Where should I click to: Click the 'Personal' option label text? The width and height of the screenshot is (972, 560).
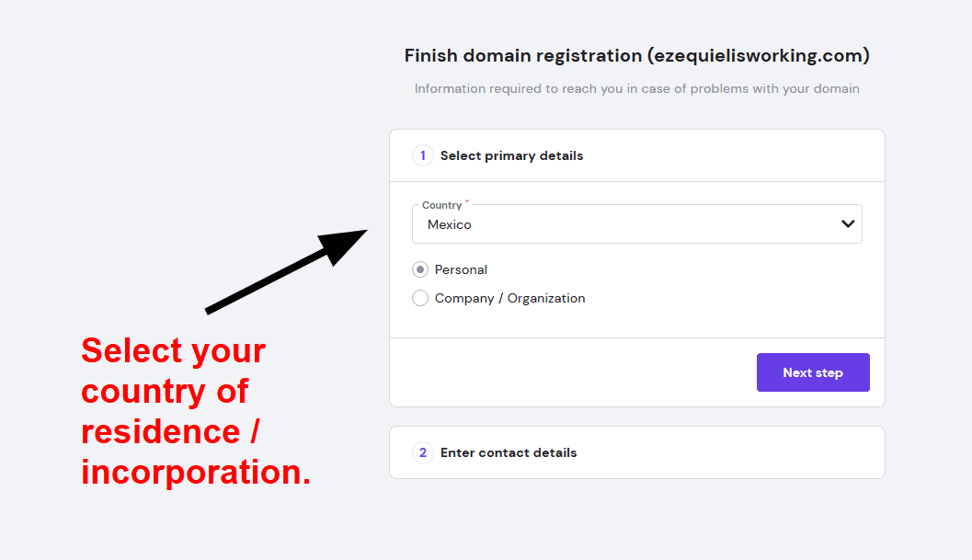[x=462, y=269]
